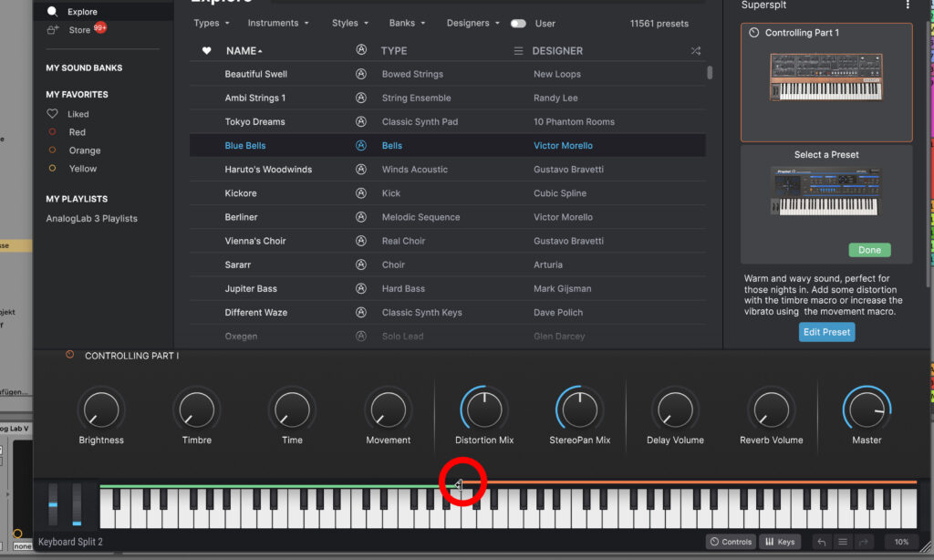Click the Arturia icon in the Blue Bells row
Viewport: 934px width, 560px height.
point(361,145)
